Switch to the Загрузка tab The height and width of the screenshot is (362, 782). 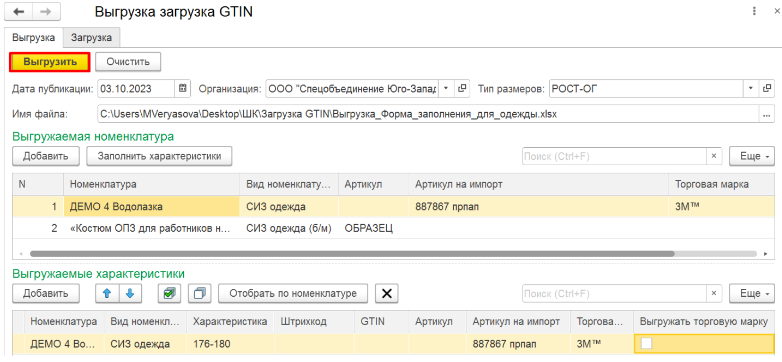(91, 37)
